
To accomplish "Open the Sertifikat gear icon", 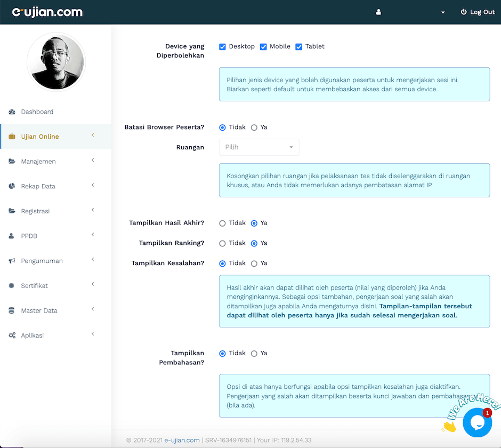I will click(x=12, y=285).
